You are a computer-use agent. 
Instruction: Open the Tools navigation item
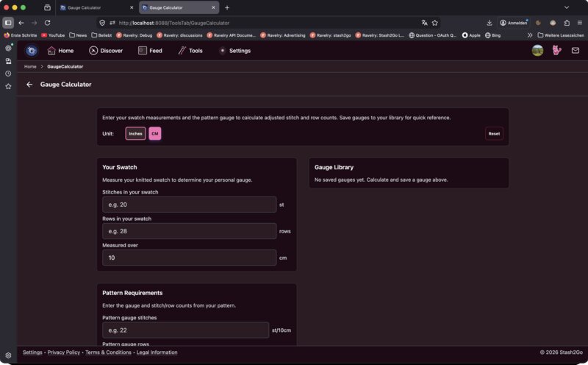click(190, 51)
